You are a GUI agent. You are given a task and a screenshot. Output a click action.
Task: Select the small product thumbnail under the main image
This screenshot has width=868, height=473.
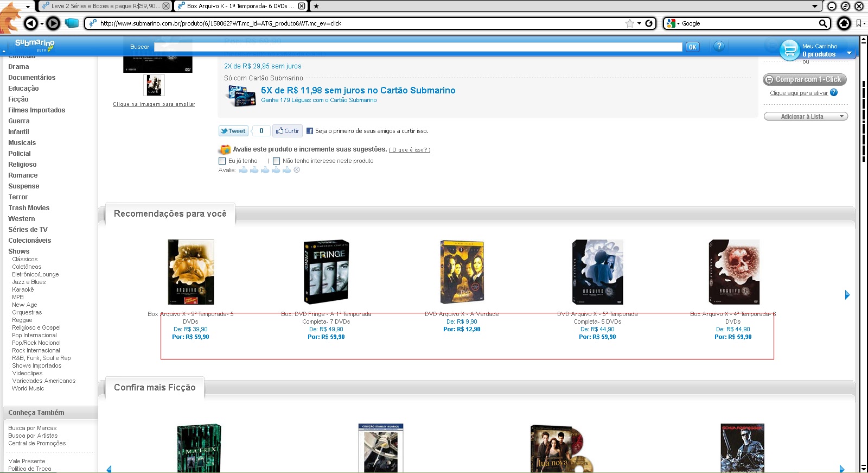154,85
